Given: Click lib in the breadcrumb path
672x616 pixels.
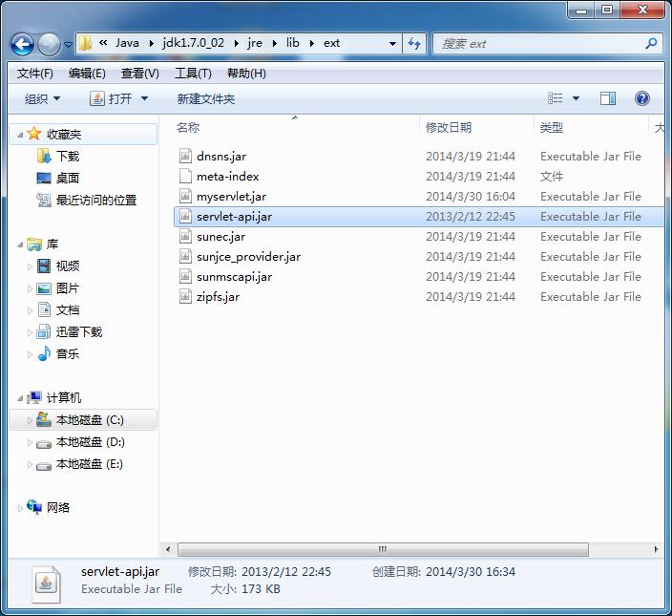Looking at the screenshot, I should tap(293, 43).
